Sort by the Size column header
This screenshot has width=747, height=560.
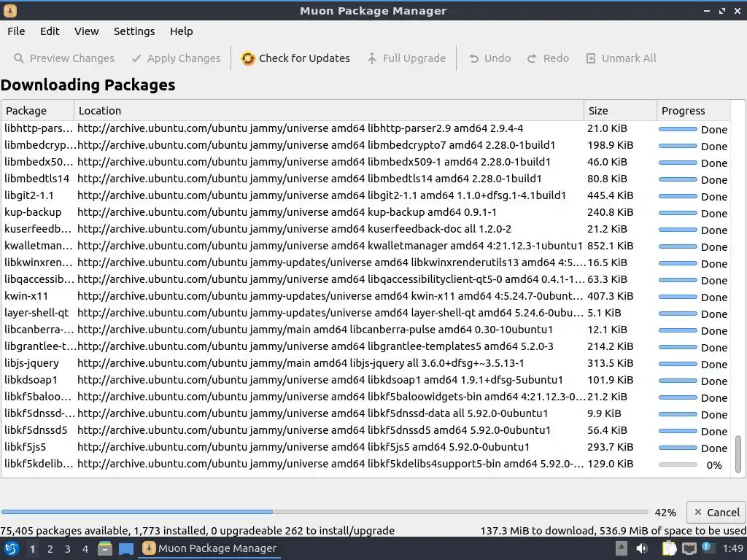coord(620,111)
